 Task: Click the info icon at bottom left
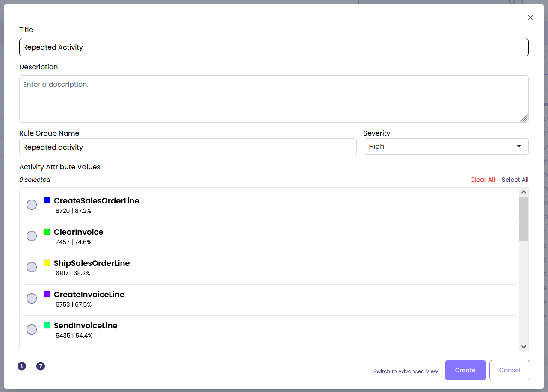[x=22, y=366]
